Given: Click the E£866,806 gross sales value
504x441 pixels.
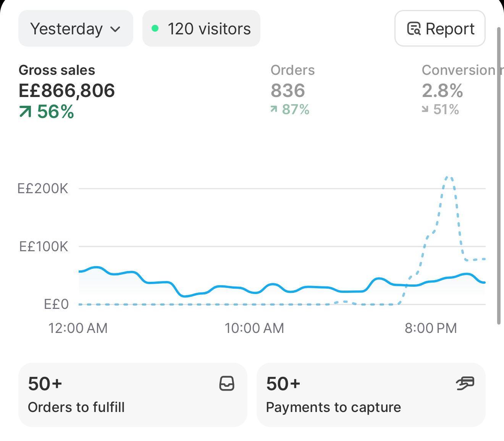Looking at the screenshot, I should 67,90.
